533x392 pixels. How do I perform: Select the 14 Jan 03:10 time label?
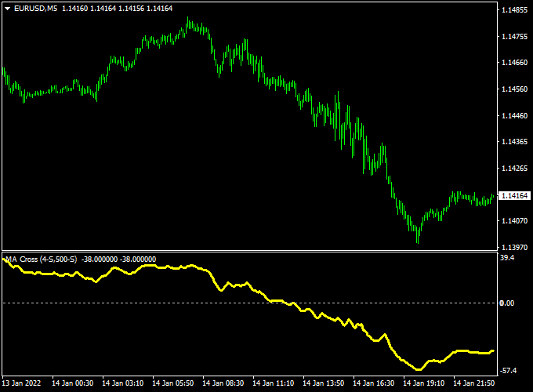tap(123, 383)
